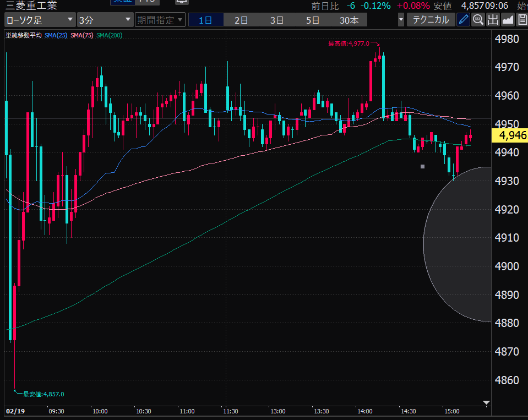Click the テクニカル button

(431, 20)
